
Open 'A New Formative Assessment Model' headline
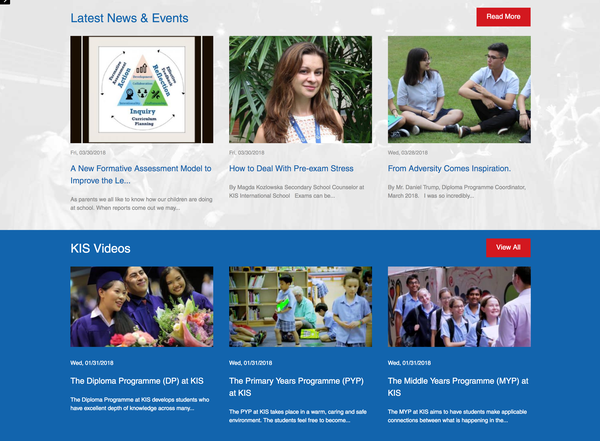[141, 175]
